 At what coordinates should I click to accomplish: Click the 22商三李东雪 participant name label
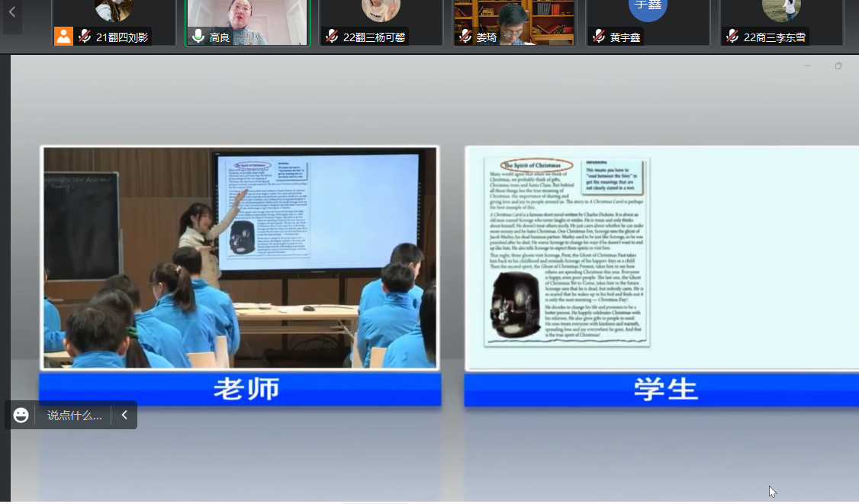pyautogui.click(x=774, y=37)
